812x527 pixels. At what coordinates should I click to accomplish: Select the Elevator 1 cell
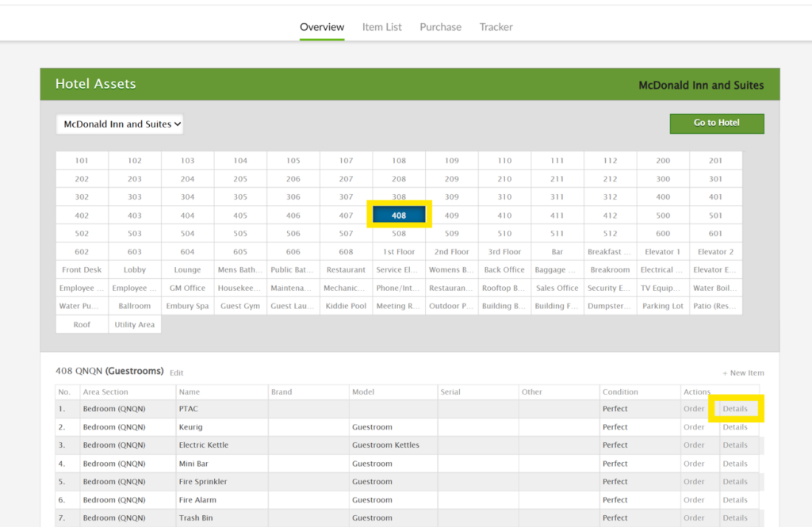point(663,252)
